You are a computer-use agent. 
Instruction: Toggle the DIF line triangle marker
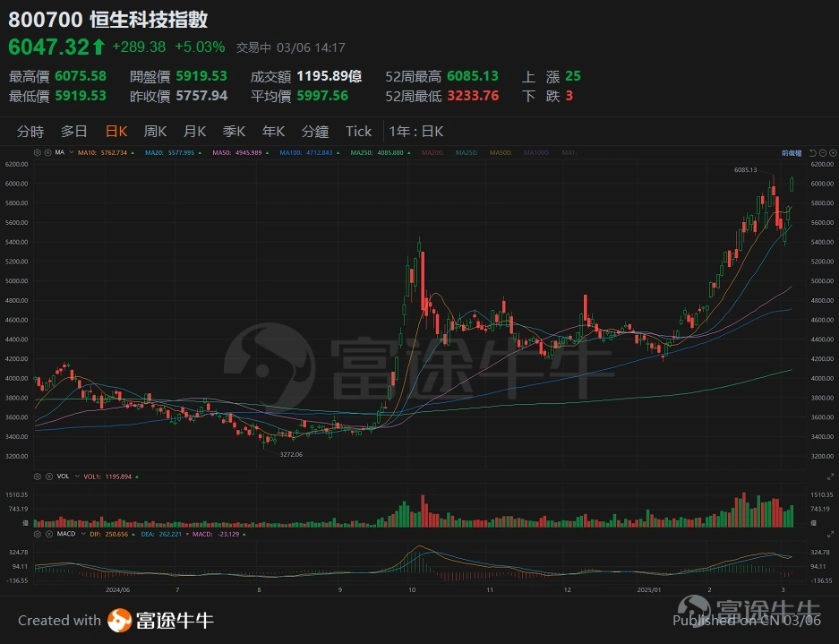pos(133,534)
